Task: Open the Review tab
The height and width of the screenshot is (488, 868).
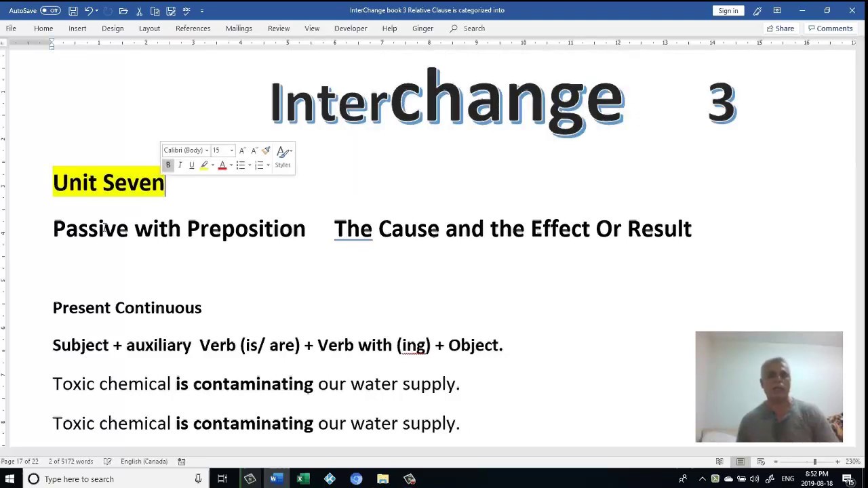Action: tap(279, 28)
